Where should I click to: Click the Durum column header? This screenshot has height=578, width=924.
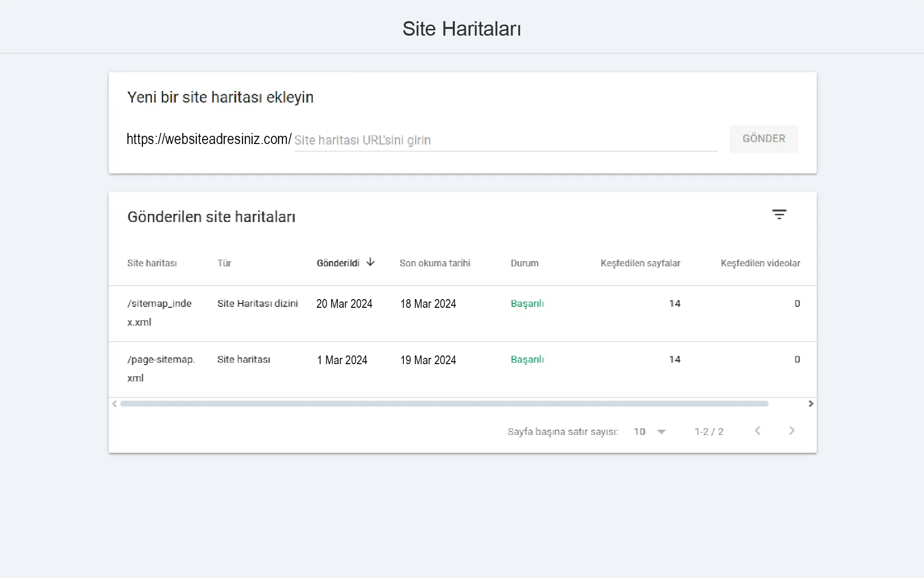(x=525, y=263)
